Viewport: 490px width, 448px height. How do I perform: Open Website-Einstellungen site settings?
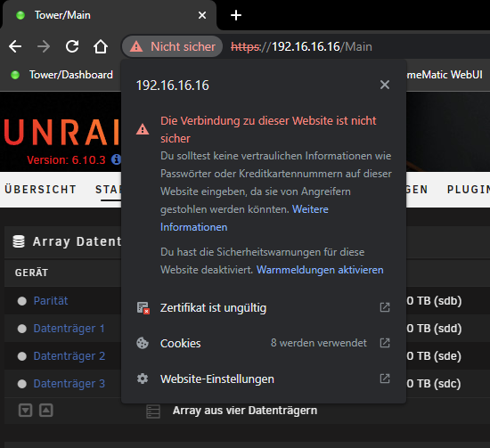(264, 379)
